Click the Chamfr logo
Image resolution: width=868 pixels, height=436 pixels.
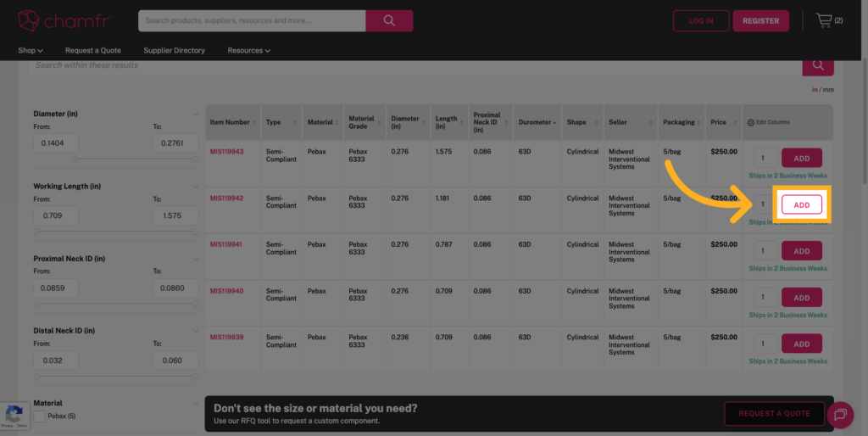click(64, 20)
